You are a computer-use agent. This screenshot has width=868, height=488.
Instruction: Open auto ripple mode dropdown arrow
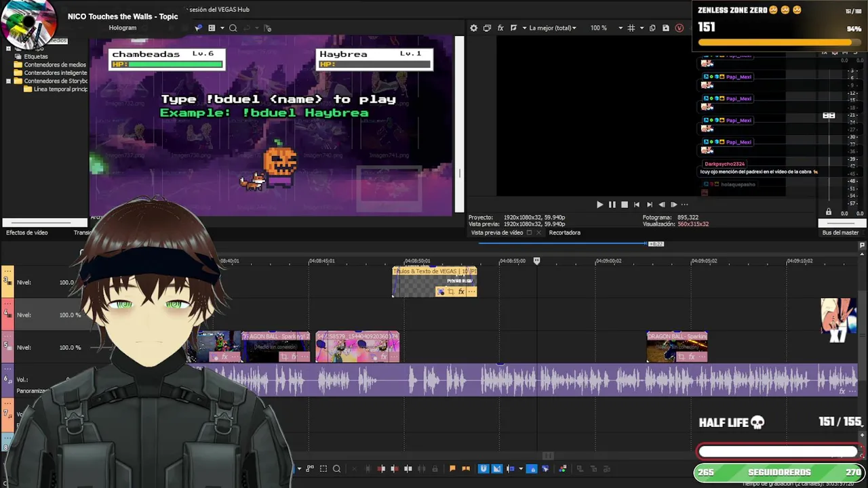[x=522, y=468]
